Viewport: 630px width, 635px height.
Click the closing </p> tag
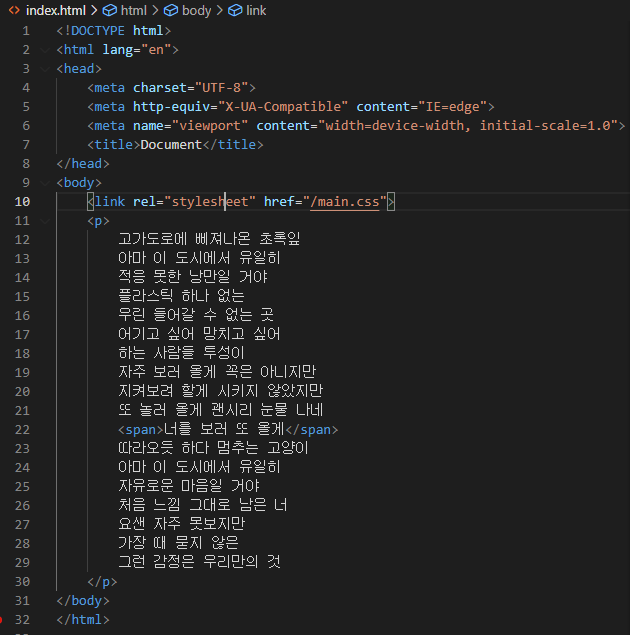(102, 582)
